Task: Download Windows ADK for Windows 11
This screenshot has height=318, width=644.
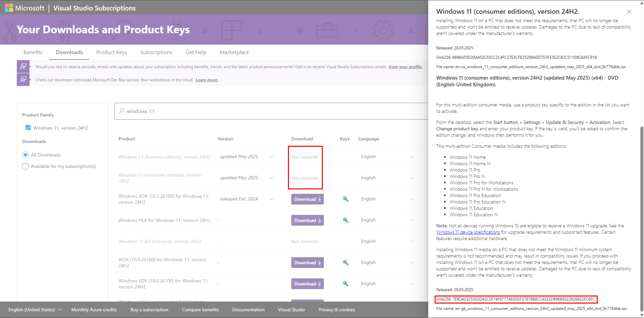Action: pos(307,199)
